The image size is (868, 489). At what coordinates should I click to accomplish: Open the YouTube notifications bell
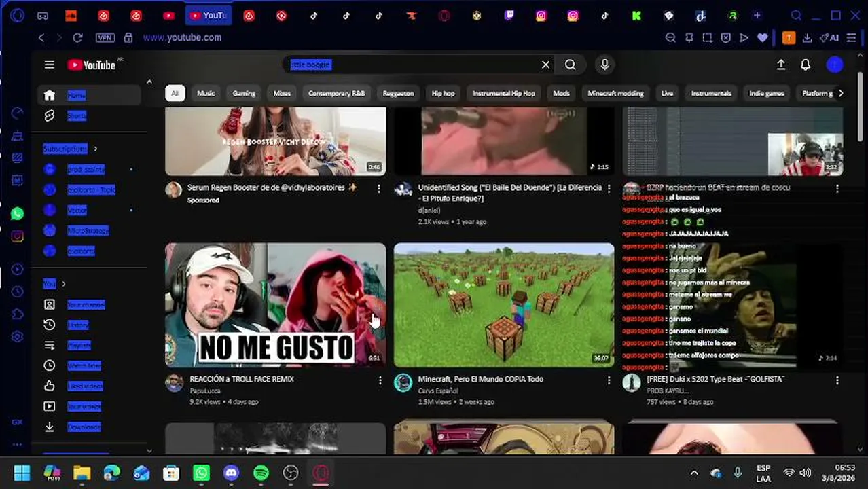click(806, 65)
